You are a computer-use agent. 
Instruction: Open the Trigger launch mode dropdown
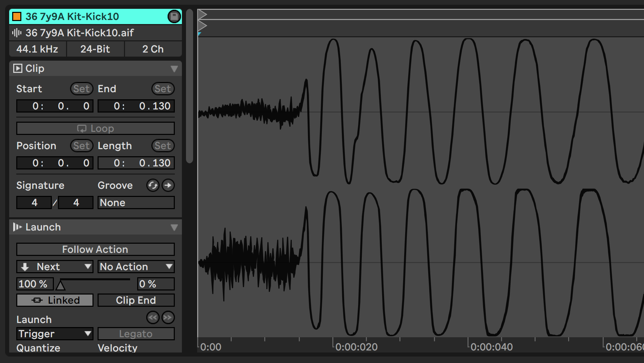point(54,334)
